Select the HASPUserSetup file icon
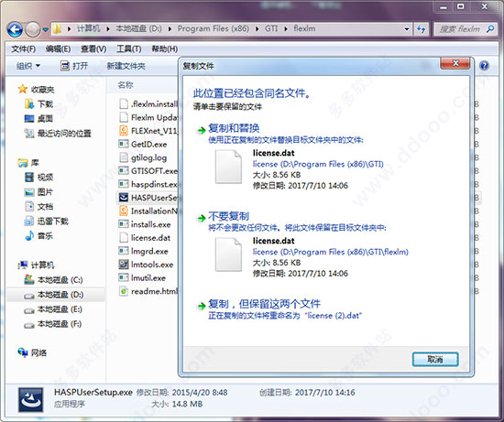The width and height of the screenshot is (504, 422). [x=124, y=198]
